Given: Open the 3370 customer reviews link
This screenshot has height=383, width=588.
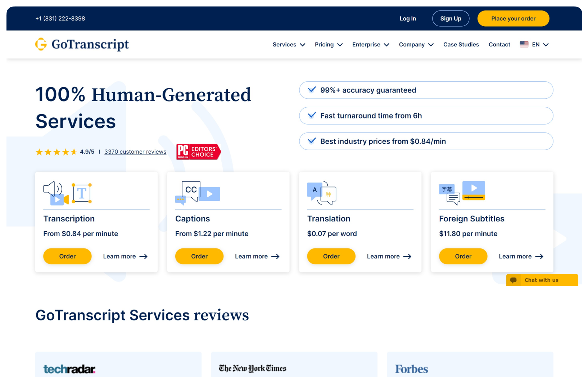Looking at the screenshot, I should pyautogui.click(x=135, y=152).
